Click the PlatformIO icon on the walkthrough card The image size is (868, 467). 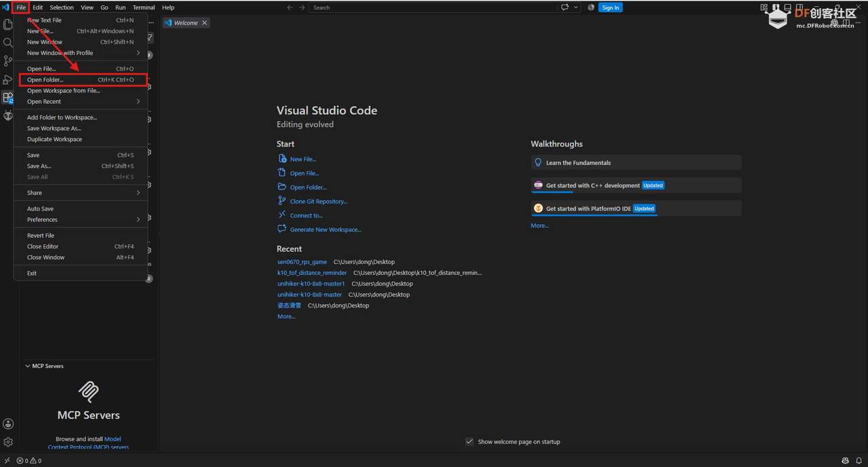538,208
